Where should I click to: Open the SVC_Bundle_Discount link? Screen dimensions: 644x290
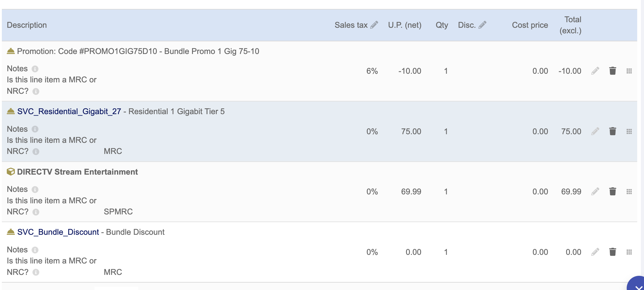[58, 232]
